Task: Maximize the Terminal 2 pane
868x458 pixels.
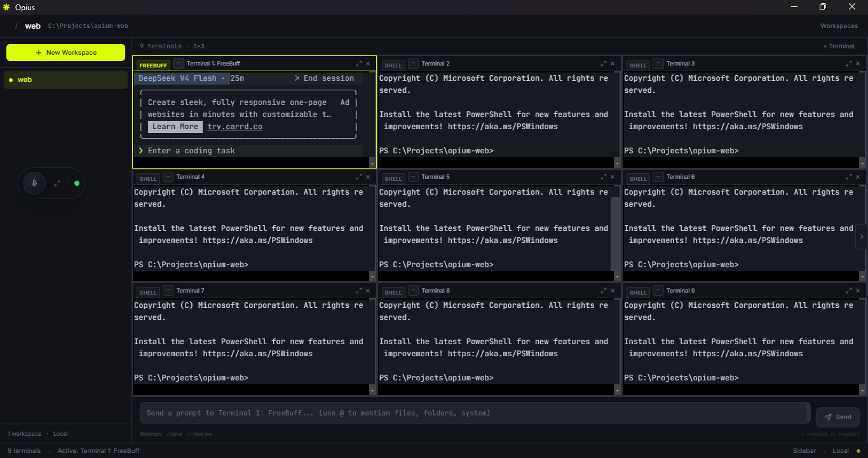Action: [604, 64]
